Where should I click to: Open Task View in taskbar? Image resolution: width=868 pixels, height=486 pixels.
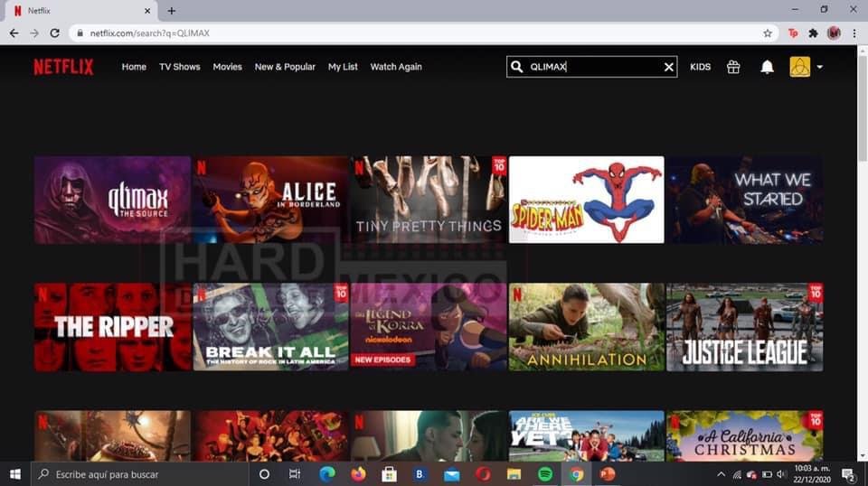click(295, 474)
